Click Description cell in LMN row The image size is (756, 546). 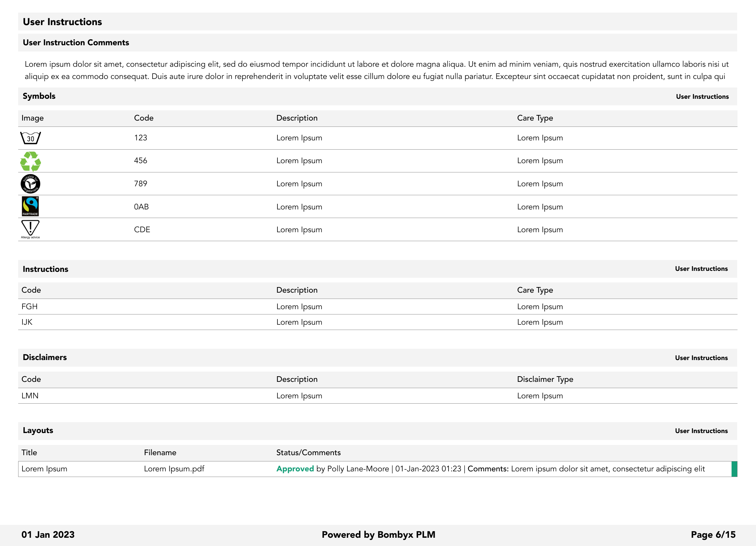click(299, 396)
